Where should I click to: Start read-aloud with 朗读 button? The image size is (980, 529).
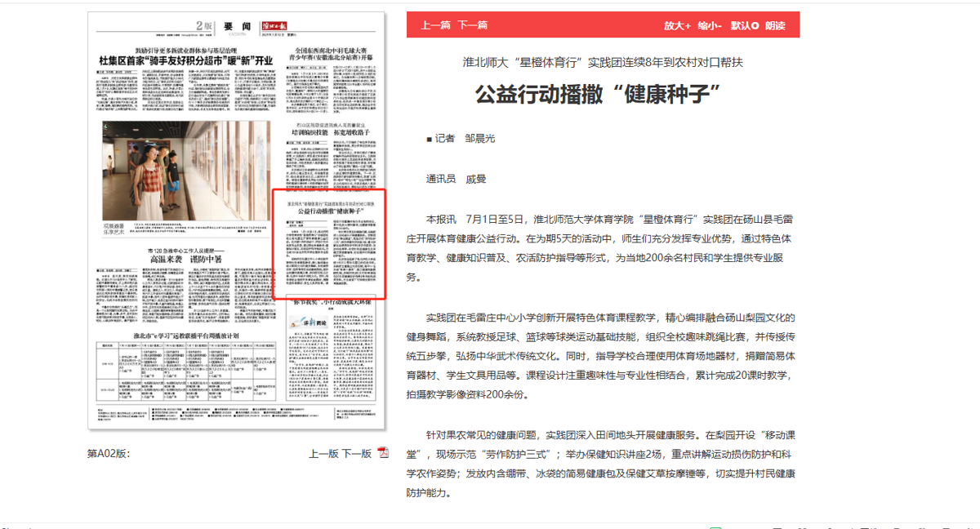775,25
